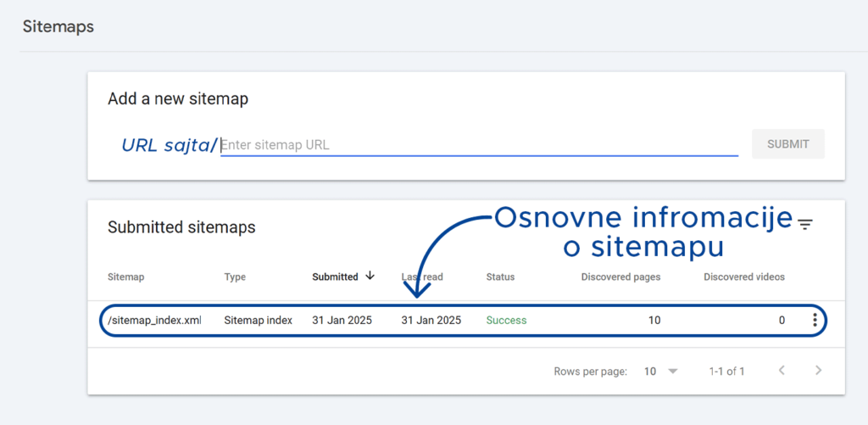868x425 pixels.
Task: Click the Status column header
Action: (500, 277)
